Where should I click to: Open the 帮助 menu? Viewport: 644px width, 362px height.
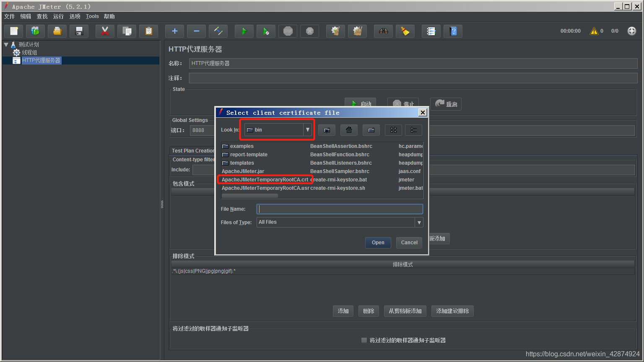[109, 16]
